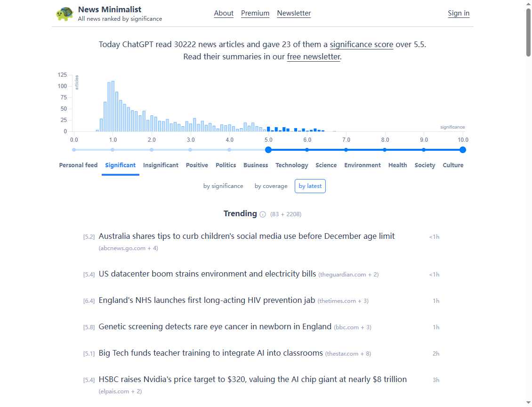Viewport: 532px width, 407px height.
Task: Switch to the Insignificant tab
Action: click(161, 165)
